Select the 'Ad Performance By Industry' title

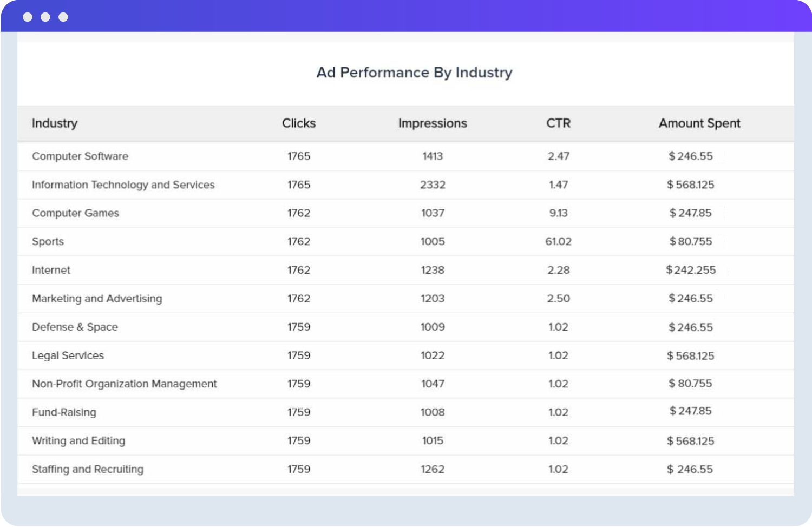(x=415, y=73)
